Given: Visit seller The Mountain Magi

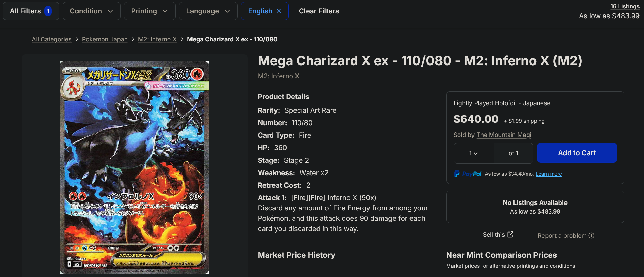Looking at the screenshot, I should (504, 135).
